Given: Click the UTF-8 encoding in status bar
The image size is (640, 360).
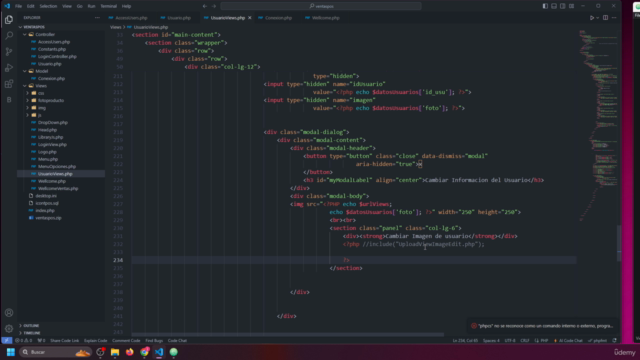Looking at the screenshot, I should (510, 340).
